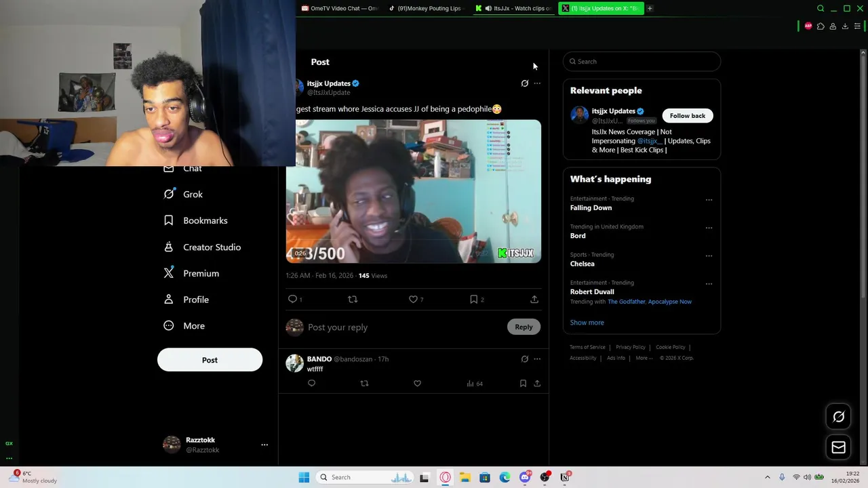The height and width of the screenshot is (488, 868).
Task: Click the Grok sidebar icon
Action: (169, 195)
